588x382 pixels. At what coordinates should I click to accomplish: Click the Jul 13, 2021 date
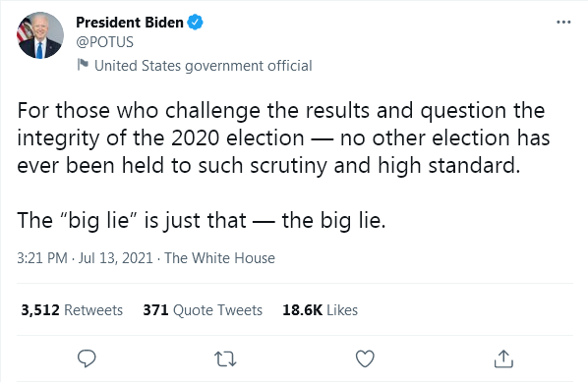pyautogui.click(x=115, y=258)
